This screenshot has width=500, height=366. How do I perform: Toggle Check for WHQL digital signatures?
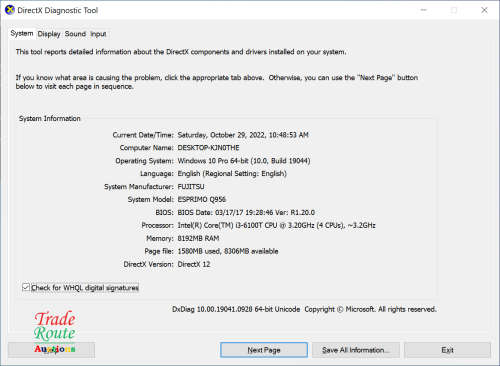coord(26,287)
